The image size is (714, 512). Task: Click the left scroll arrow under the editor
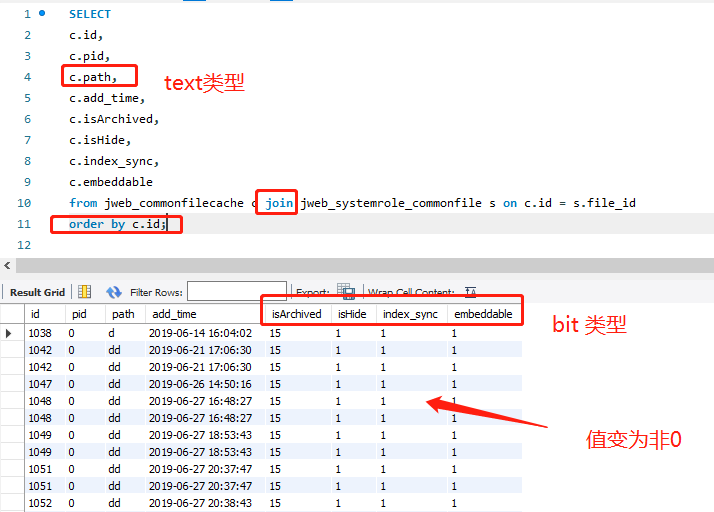[8, 265]
